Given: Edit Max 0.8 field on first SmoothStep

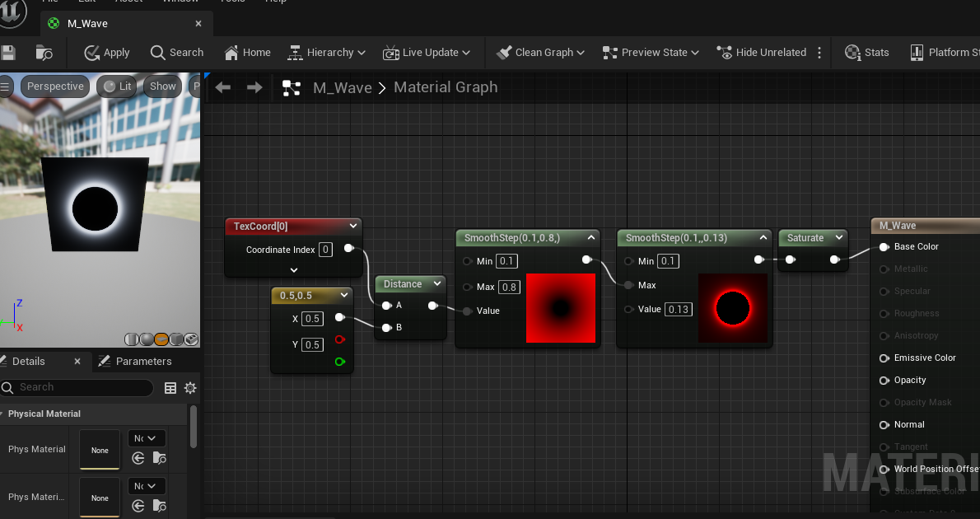Looking at the screenshot, I should click(510, 287).
